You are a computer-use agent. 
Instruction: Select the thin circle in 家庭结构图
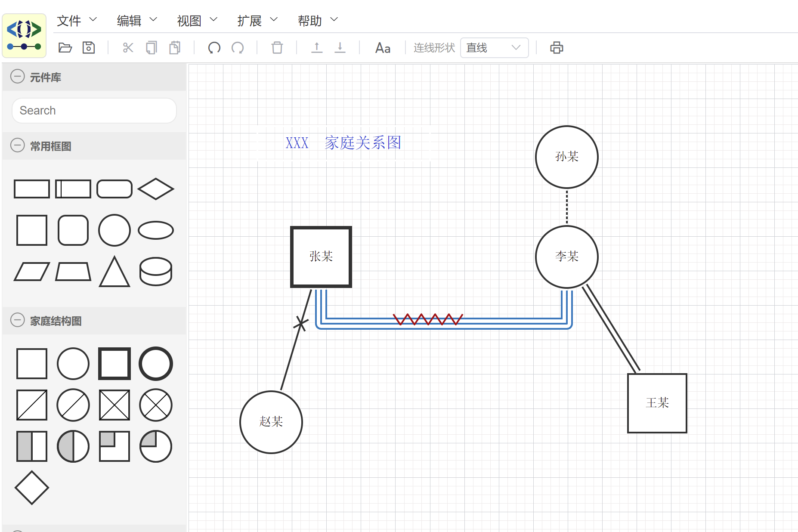click(73, 364)
